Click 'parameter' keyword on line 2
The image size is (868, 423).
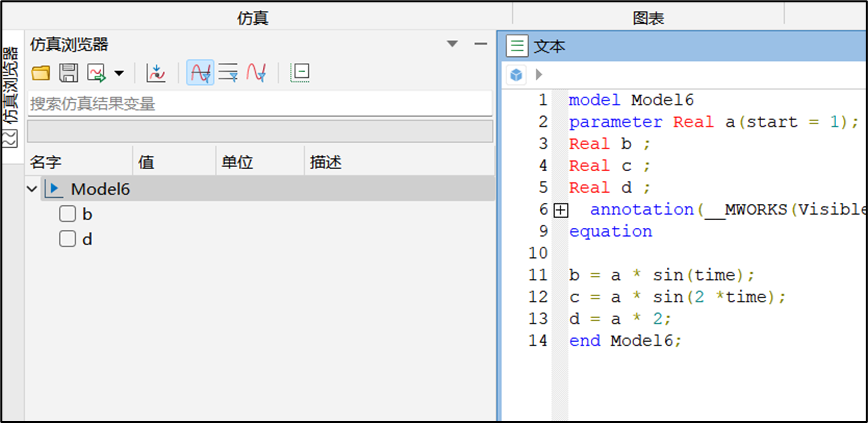[616, 122]
